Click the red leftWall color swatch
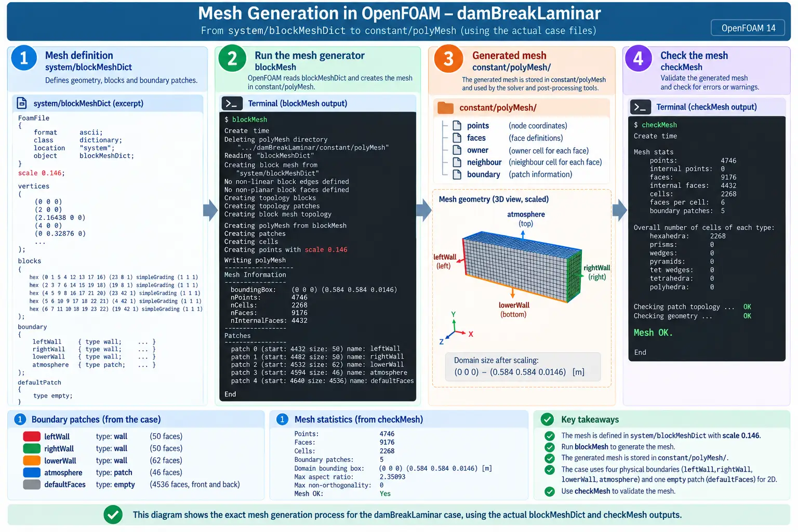 tap(32, 436)
